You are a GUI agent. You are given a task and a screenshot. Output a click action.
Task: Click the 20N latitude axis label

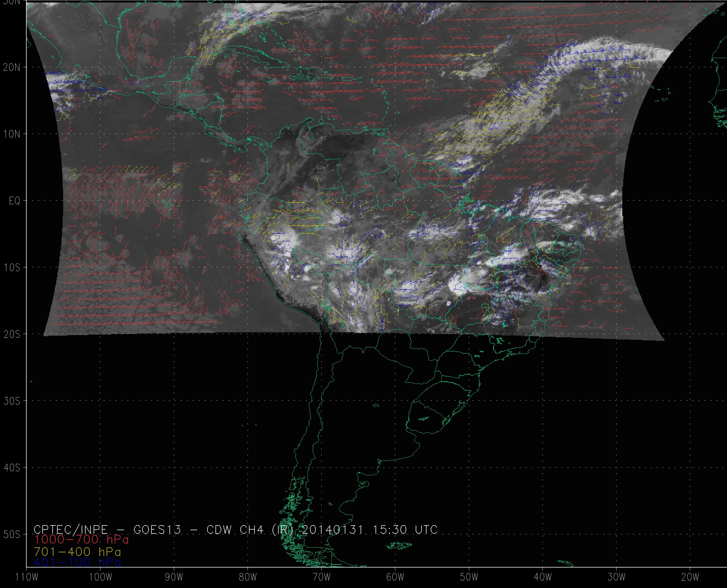tap(12, 68)
